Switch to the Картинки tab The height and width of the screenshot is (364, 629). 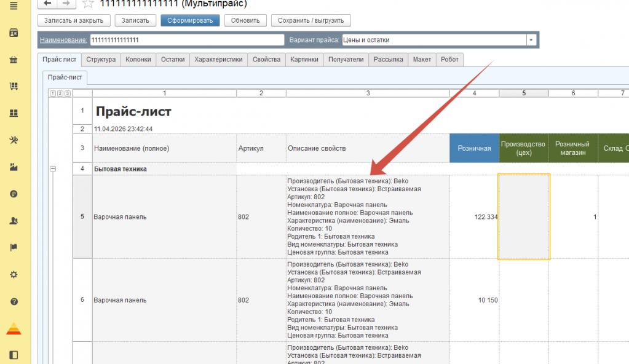[304, 60]
